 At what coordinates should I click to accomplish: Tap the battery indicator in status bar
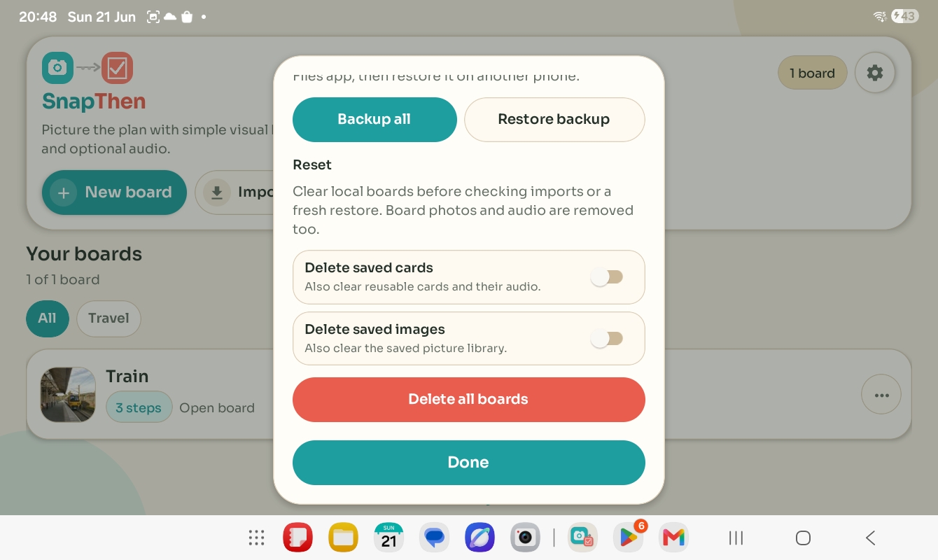point(905,16)
